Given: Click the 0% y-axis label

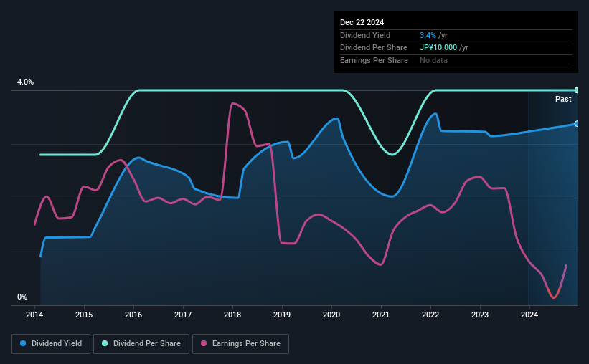Looking at the screenshot, I should pos(22,297).
